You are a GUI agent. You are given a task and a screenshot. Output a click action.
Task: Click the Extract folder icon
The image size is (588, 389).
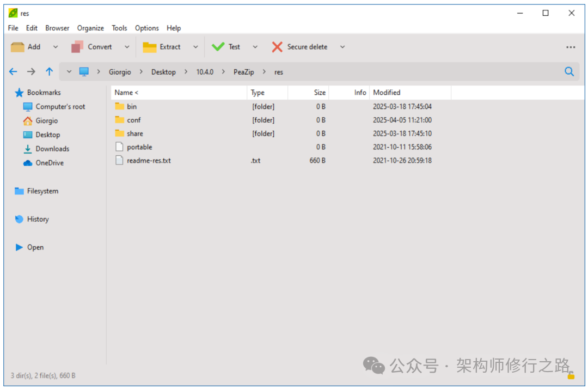coord(150,47)
